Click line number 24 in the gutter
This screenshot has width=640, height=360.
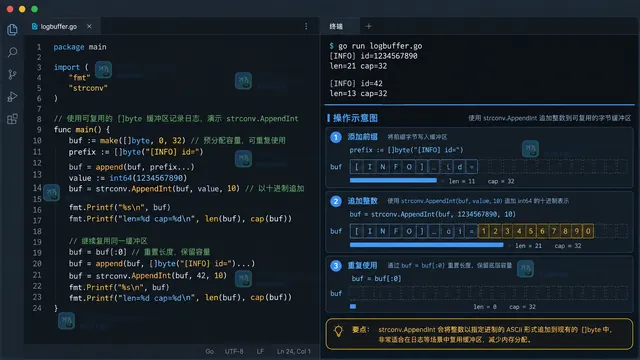[x=37, y=308]
